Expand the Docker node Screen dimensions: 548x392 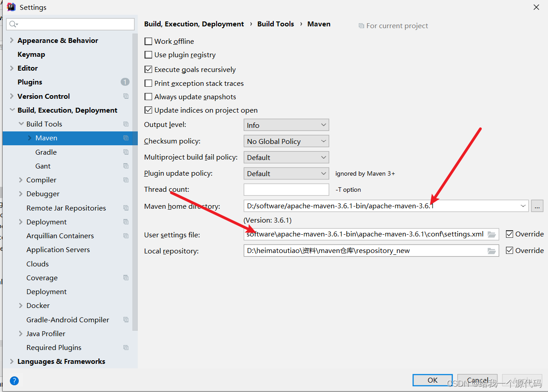coord(21,305)
